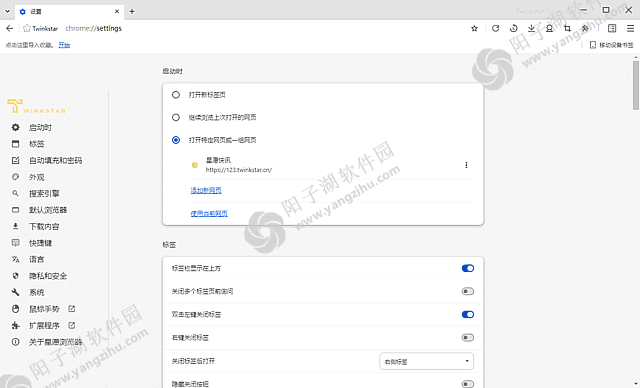Screen dimensions: 640x388
Task: Open 扩展程序 in the sidebar
Action: pyautogui.click(x=44, y=326)
